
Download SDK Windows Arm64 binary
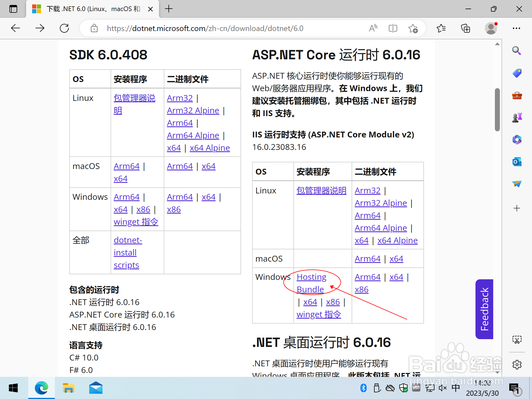180,197
